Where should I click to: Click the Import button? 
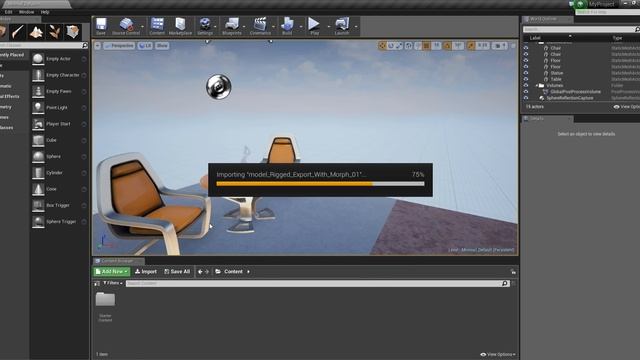coord(146,271)
